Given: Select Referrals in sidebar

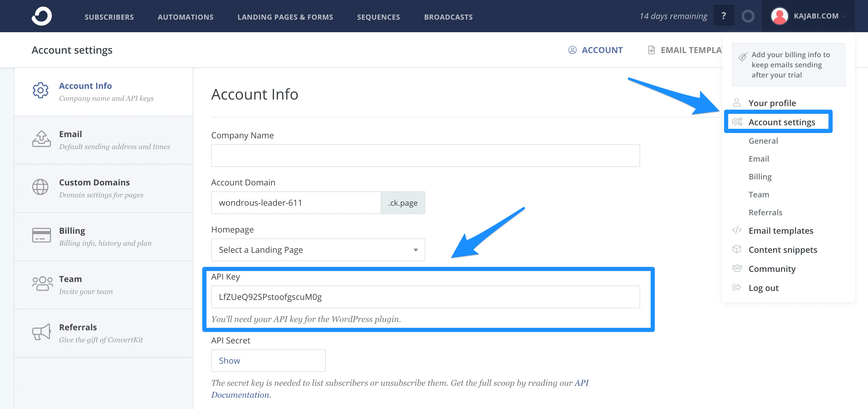Looking at the screenshot, I should [x=104, y=333].
